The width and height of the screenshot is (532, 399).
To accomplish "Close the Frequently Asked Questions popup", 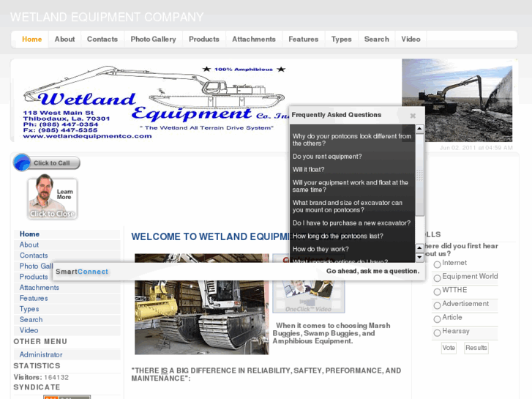I will click(413, 116).
